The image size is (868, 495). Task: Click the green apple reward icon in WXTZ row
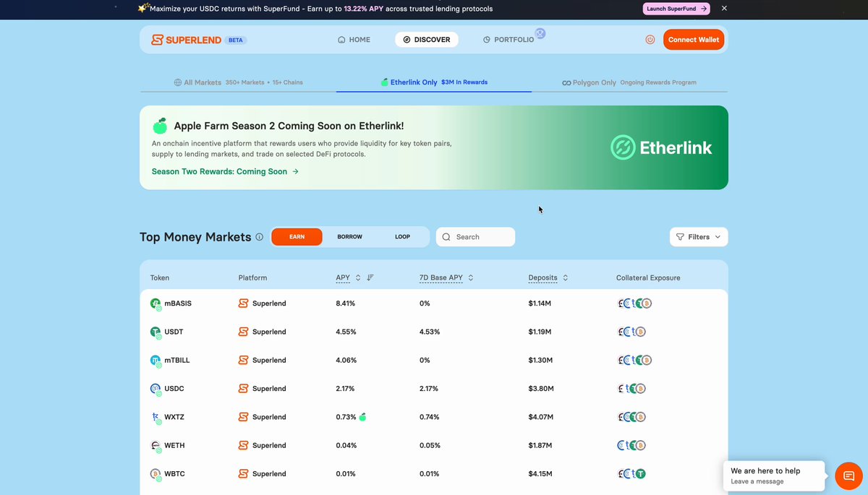click(363, 417)
